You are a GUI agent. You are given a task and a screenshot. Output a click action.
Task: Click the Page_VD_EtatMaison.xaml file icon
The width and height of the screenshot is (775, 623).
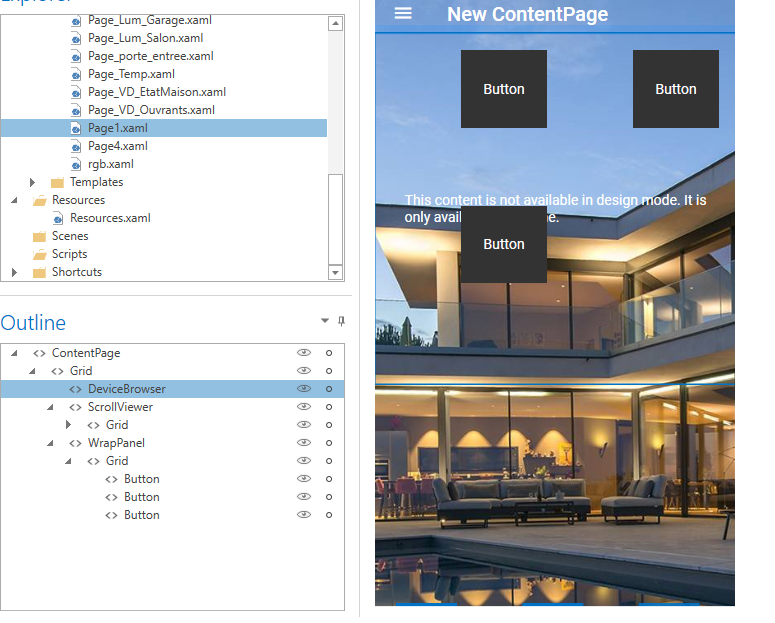point(76,92)
